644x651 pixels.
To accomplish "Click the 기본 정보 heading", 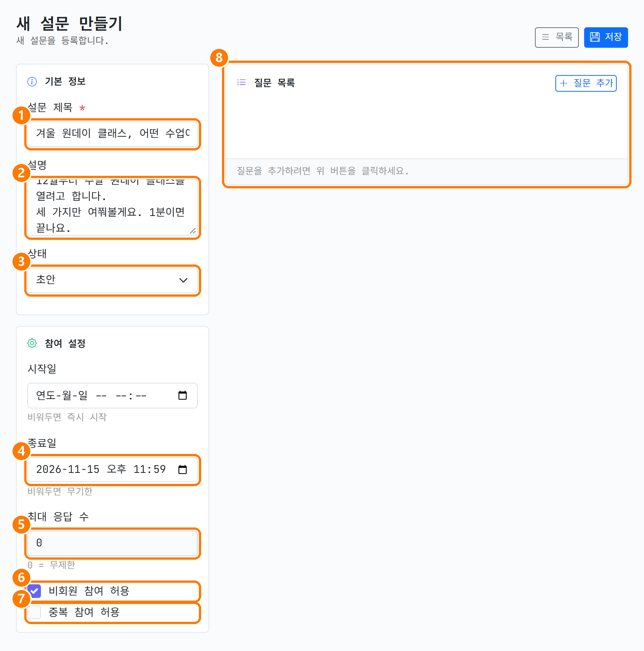I will (x=65, y=81).
